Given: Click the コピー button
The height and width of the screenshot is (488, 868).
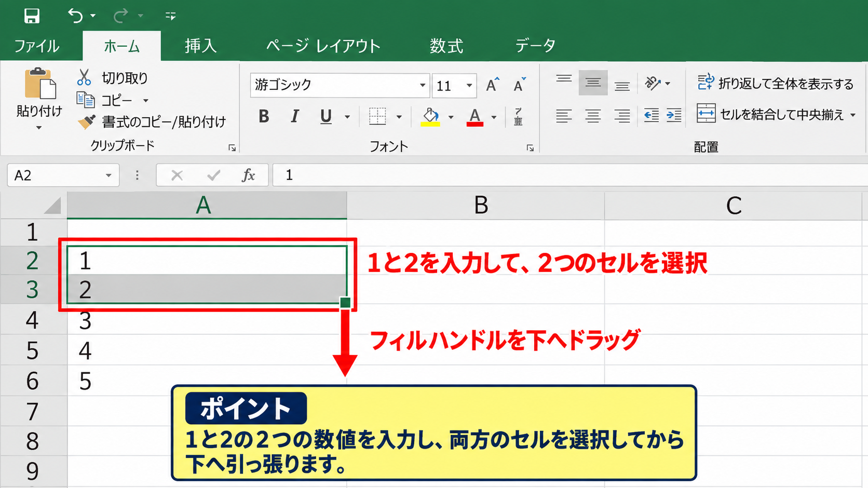Looking at the screenshot, I should tap(105, 100).
